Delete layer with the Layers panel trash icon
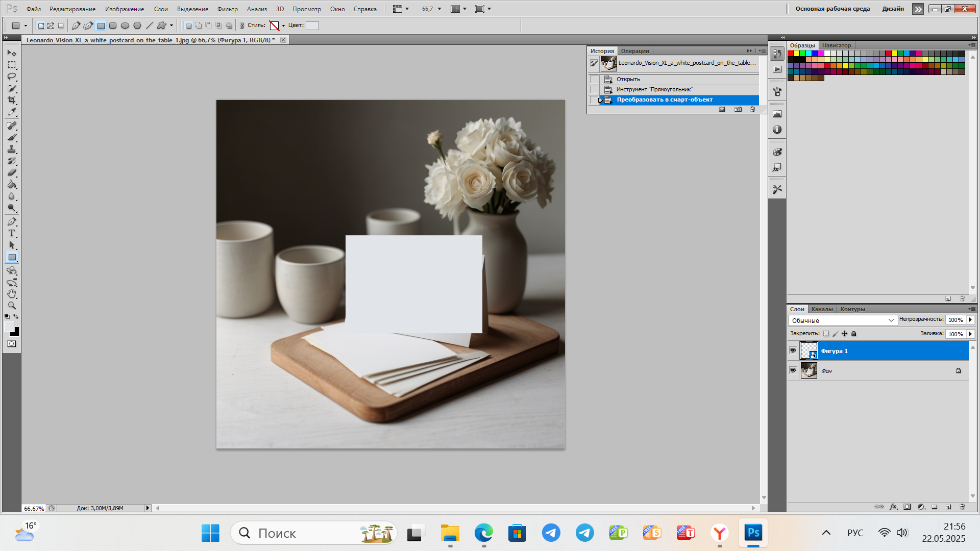980x551 pixels. point(962,507)
